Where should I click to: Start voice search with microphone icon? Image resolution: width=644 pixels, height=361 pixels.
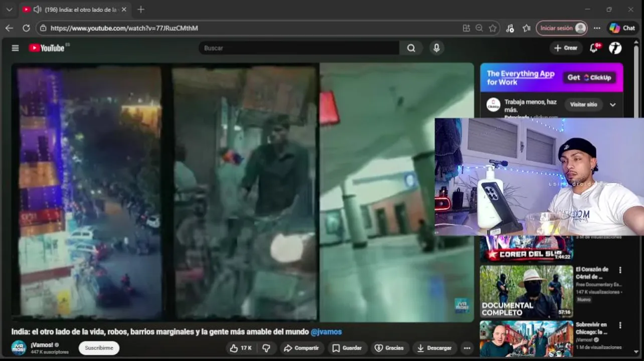click(436, 48)
